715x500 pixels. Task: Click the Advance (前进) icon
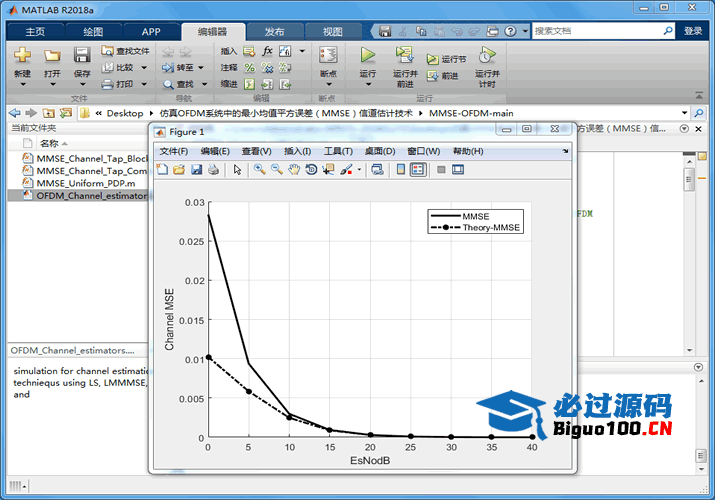[x=432, y=76]
